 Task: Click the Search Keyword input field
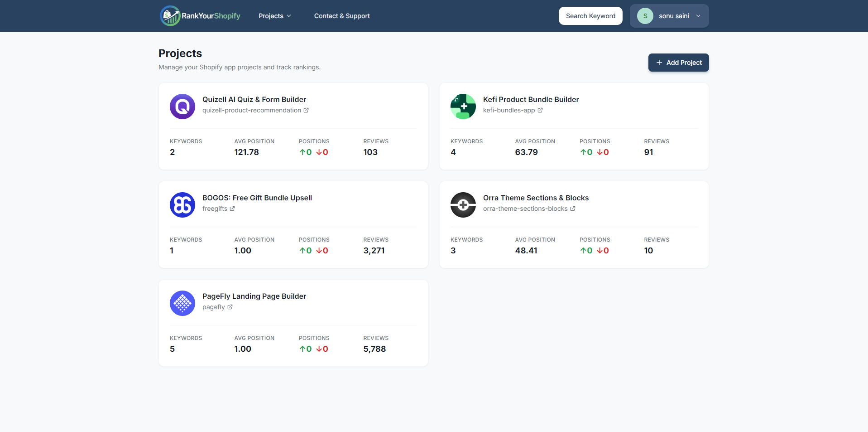pyautogui.click(x=590, y=15)
